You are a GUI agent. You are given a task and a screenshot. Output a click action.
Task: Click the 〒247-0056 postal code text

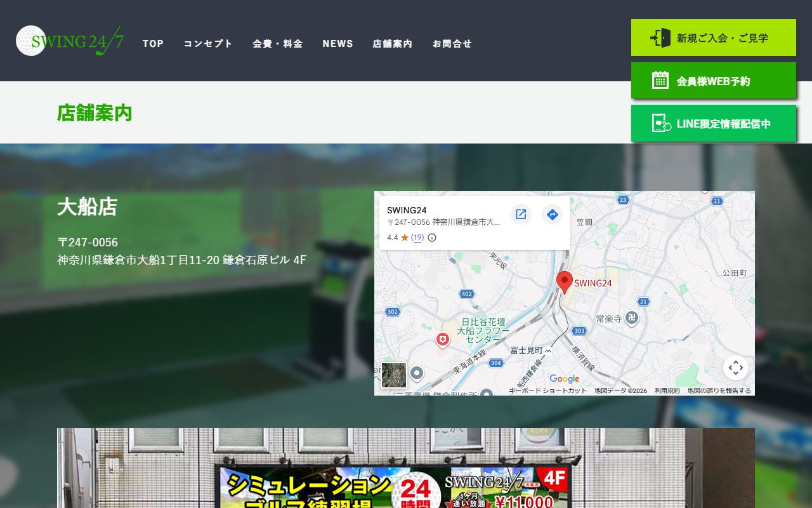[88, 243]
